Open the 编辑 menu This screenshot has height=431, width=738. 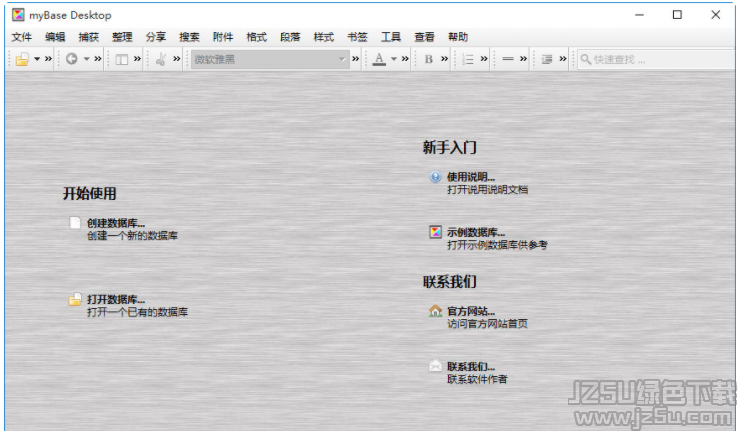pyautogui.click(x=55, y=37)
